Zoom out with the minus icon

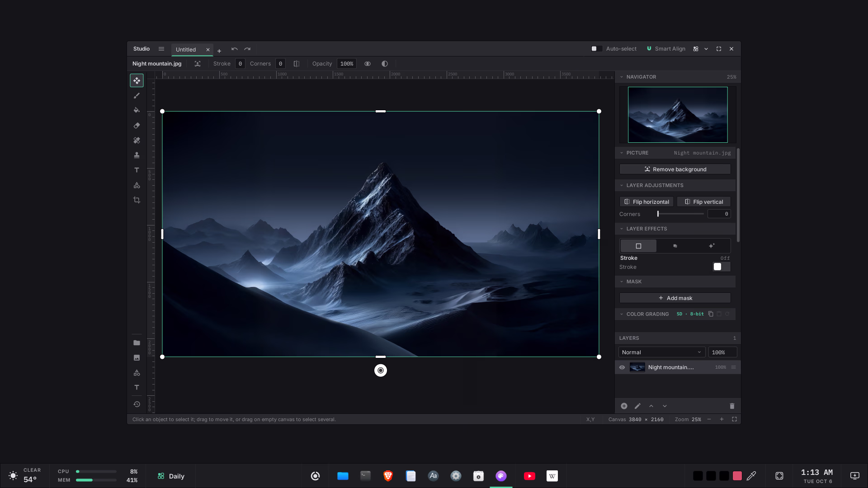(709, 419)
